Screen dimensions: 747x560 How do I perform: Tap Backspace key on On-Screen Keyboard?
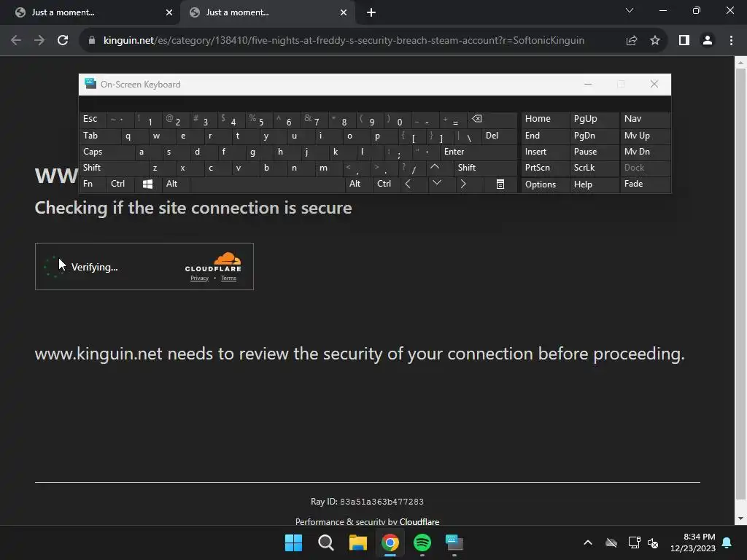[x=491, y=119]
